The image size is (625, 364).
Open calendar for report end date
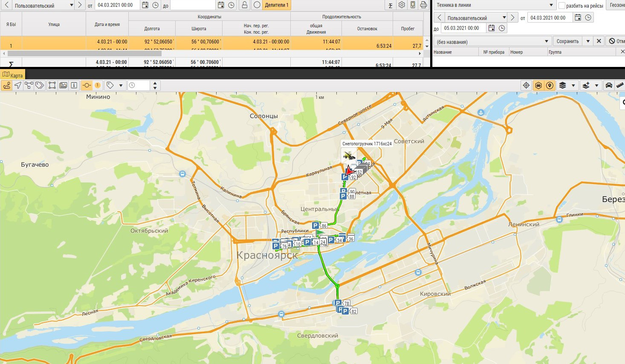click(221, 5)
